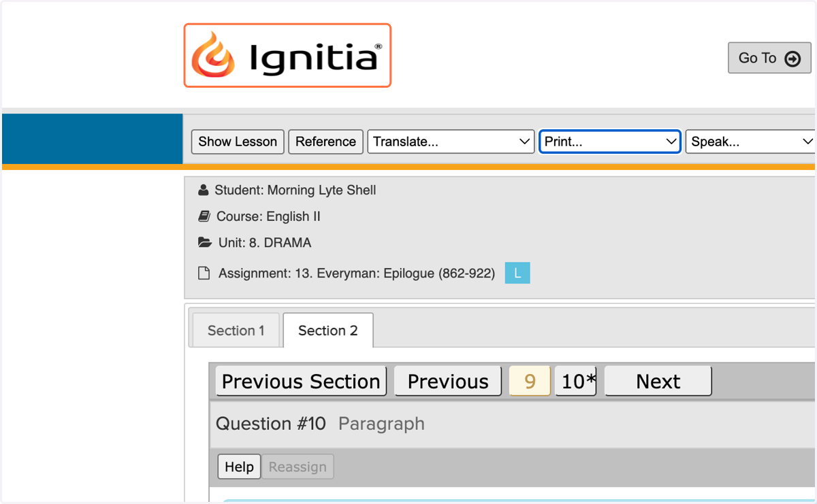
Task: Click the Show Lesson button
Action: pos(238,141)
